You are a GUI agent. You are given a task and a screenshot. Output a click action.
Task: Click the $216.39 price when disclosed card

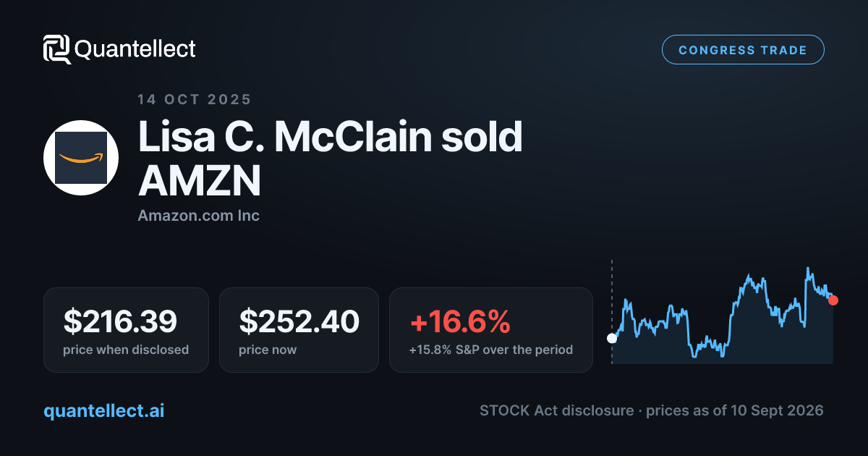pyautogui.click(x=126, y=330)
